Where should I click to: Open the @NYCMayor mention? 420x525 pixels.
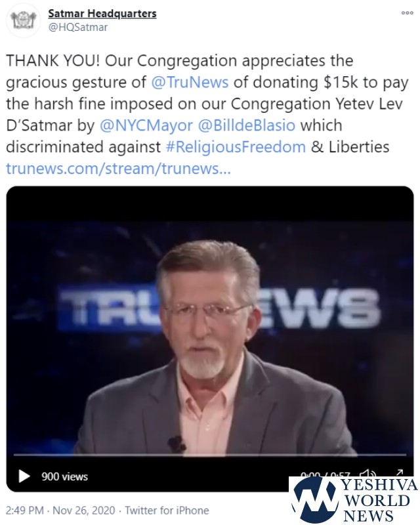pyautogui.click(x=146, y=125)
